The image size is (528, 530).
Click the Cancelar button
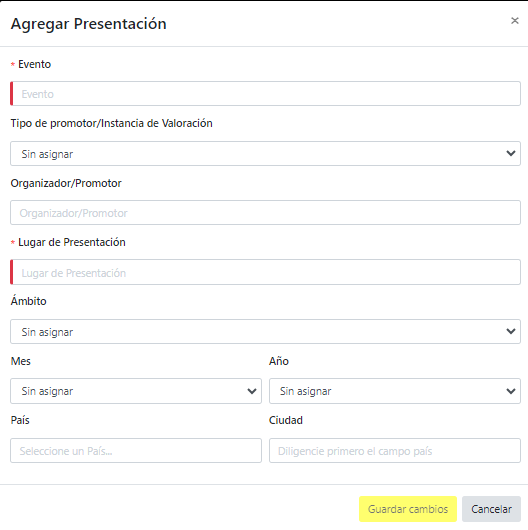click(491, 509)
